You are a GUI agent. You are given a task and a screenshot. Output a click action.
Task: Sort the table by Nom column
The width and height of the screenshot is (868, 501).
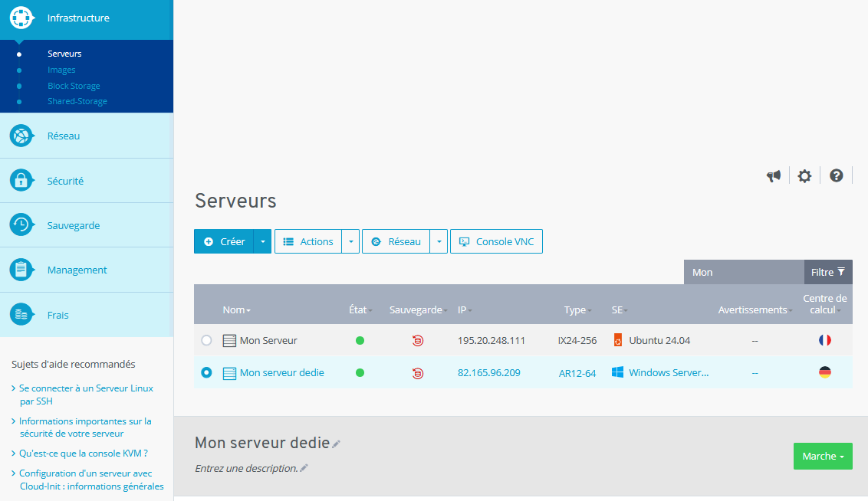click(236, 310)
